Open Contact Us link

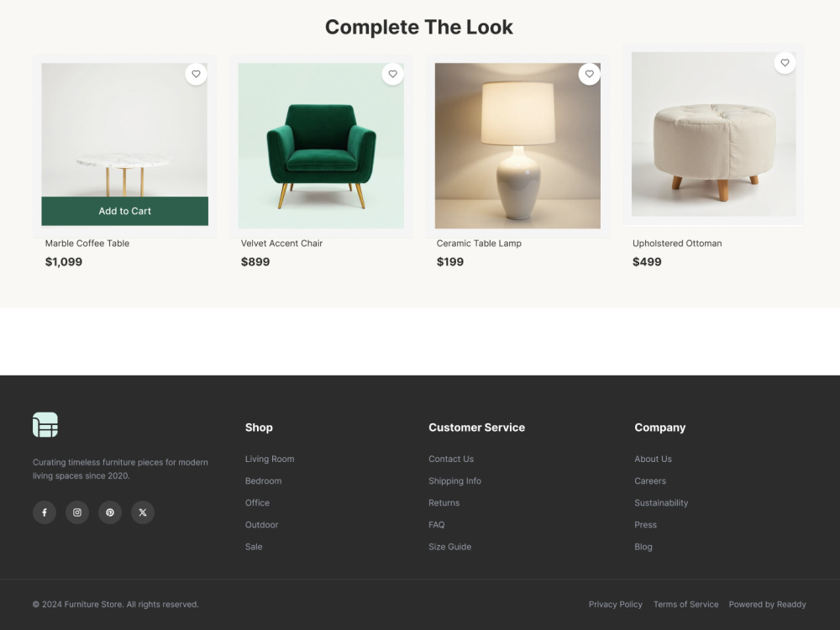point(451,459)
